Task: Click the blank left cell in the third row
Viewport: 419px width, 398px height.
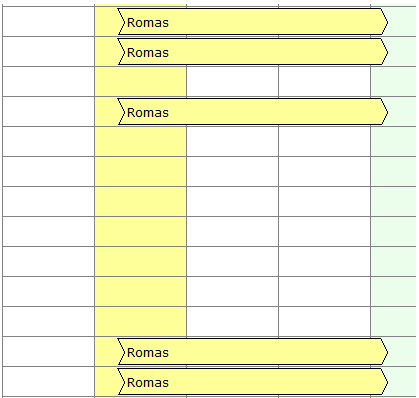Action: 48,82
